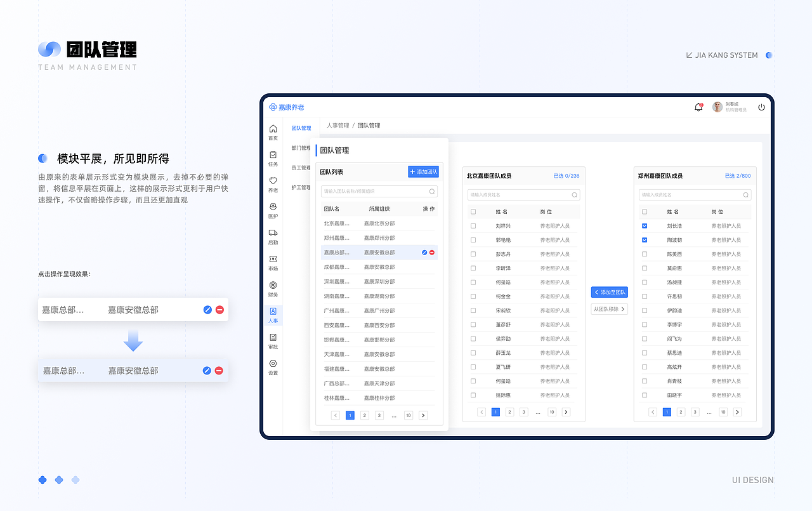
Task: Expand next page arrow for 北京嘉康团队成员
Action: point(566,411)
